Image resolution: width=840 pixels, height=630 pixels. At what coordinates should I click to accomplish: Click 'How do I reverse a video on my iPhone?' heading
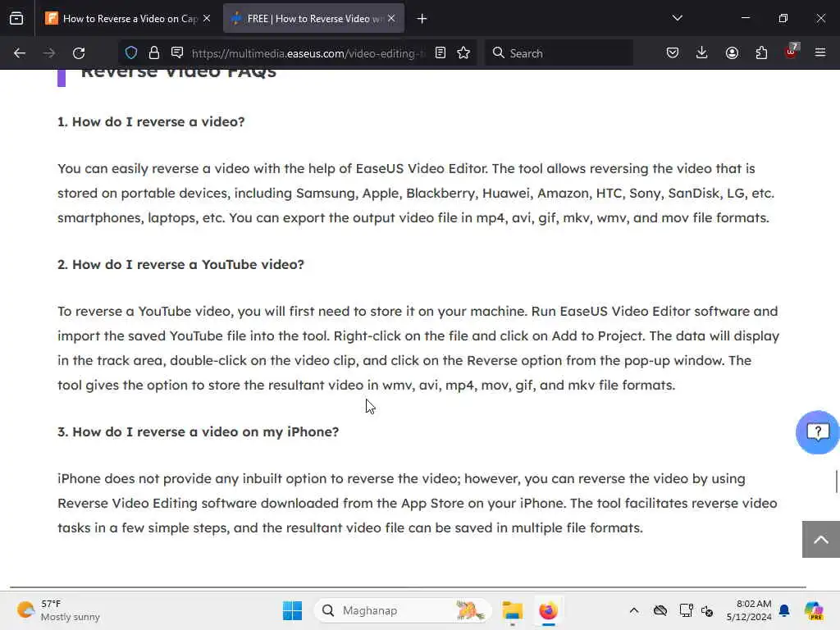pos(199,431)
